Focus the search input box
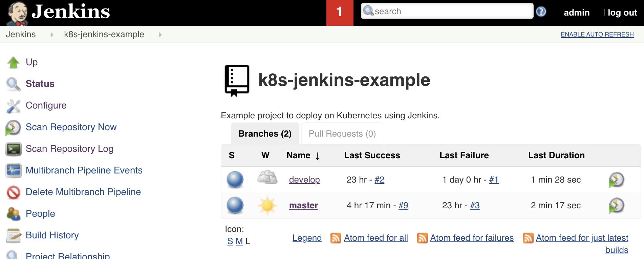The image size is (644, 259). [447, 11]
